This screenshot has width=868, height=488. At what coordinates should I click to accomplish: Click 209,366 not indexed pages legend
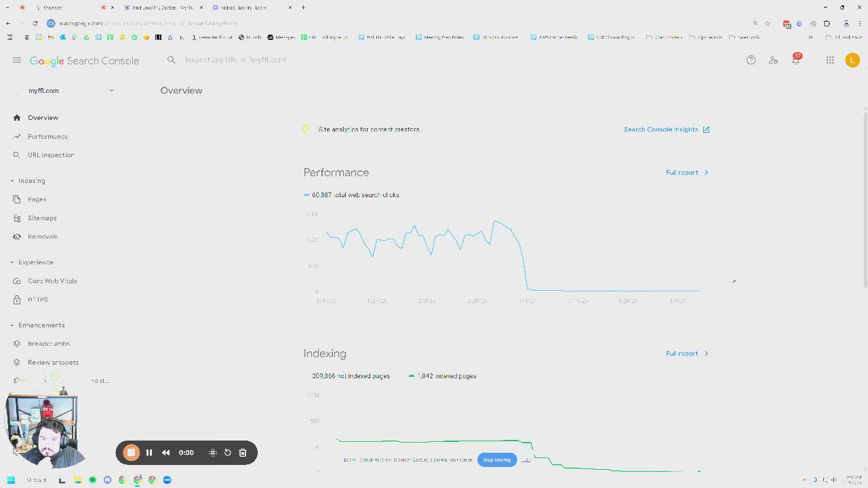point(351,376)
